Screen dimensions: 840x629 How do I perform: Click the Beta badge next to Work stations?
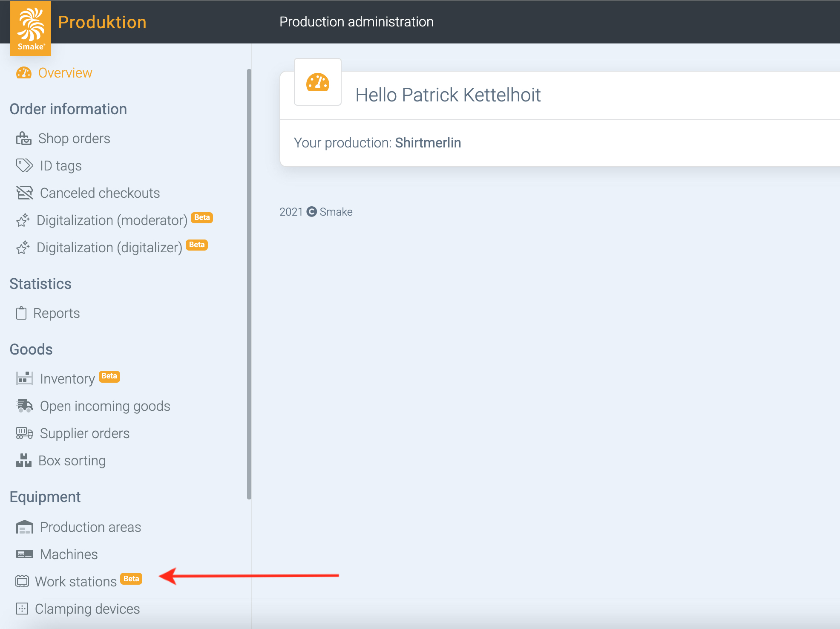tap(131, 578)
